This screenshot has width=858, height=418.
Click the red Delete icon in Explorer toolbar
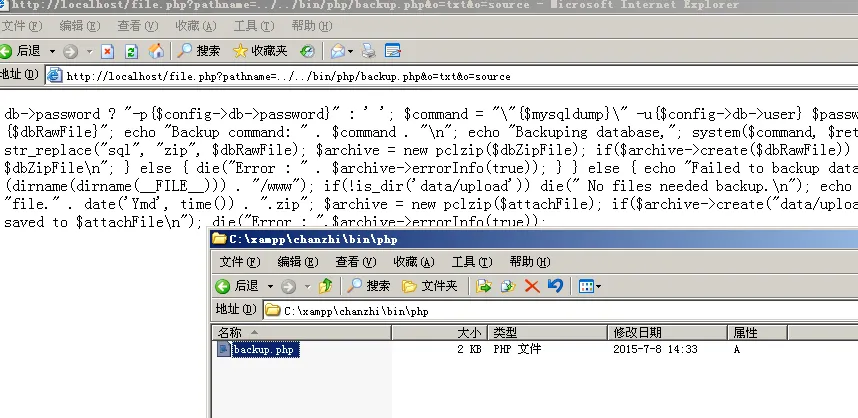(532, 286)
